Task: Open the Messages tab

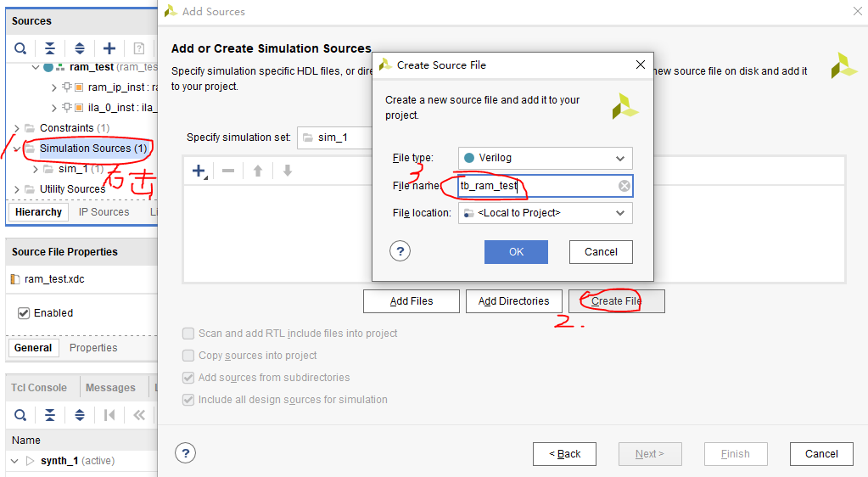Action: tap(110, 388)
